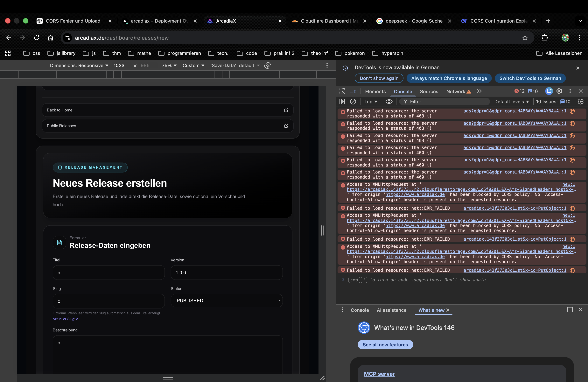Open console settings gear next to issues
The width and height of the screenshot is (588, 382).
(x=580, y=102)
